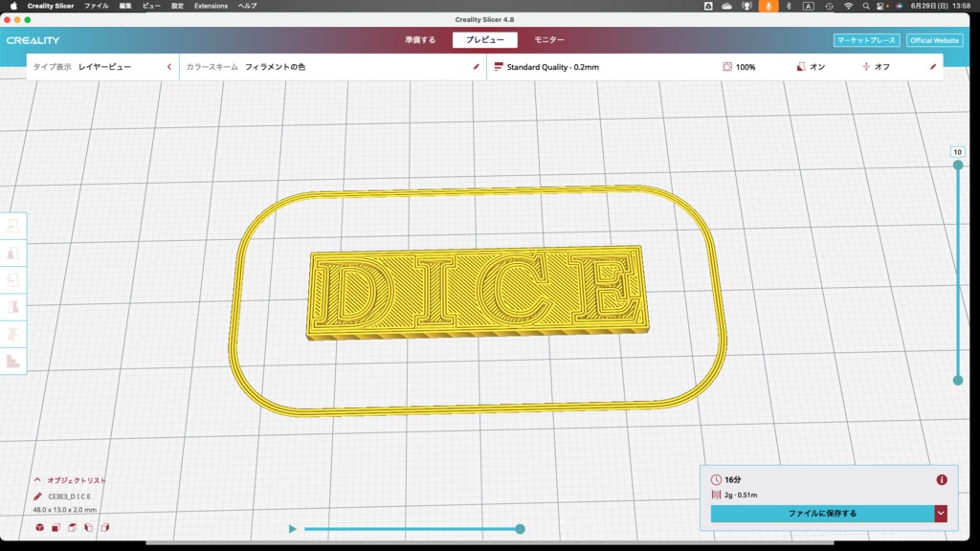Switch to front view cube icon
Image resolution: width=980 pixels, height=551 pixels.
point(56,527)
